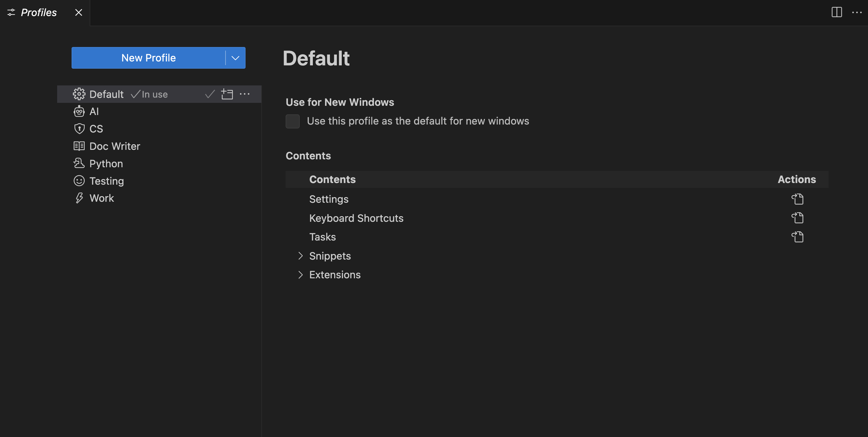
Task: Switch to the Profiles tab
Action: click(38, 12)
